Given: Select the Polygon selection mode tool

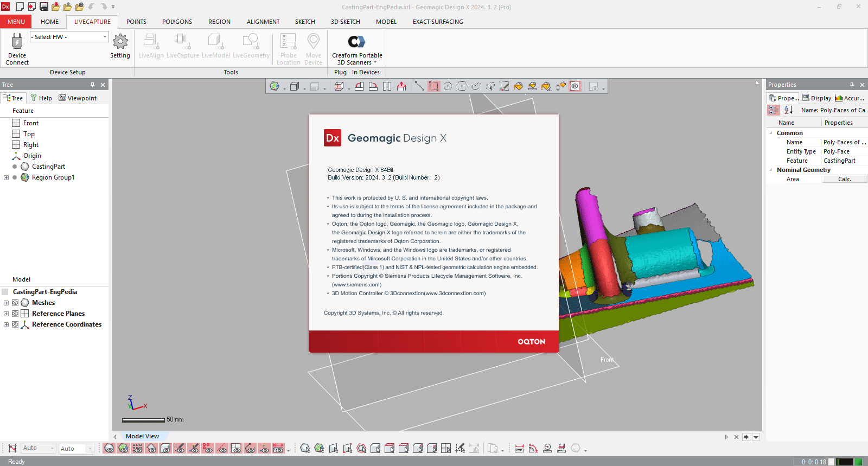Looking at the screenshot, I should (x=462, y=86).
